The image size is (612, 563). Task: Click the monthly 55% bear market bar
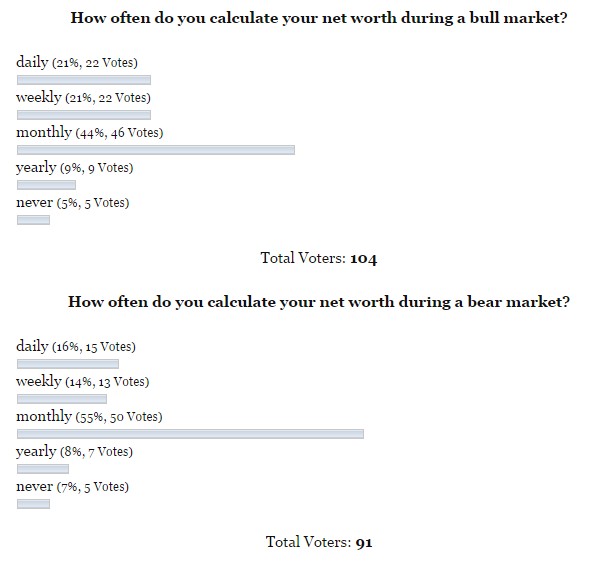(190, 434)
